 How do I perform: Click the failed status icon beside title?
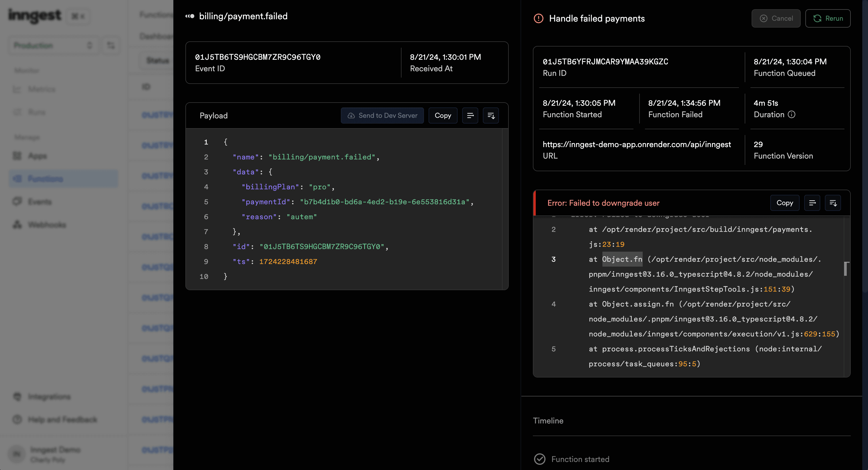[x=538, y=19]
